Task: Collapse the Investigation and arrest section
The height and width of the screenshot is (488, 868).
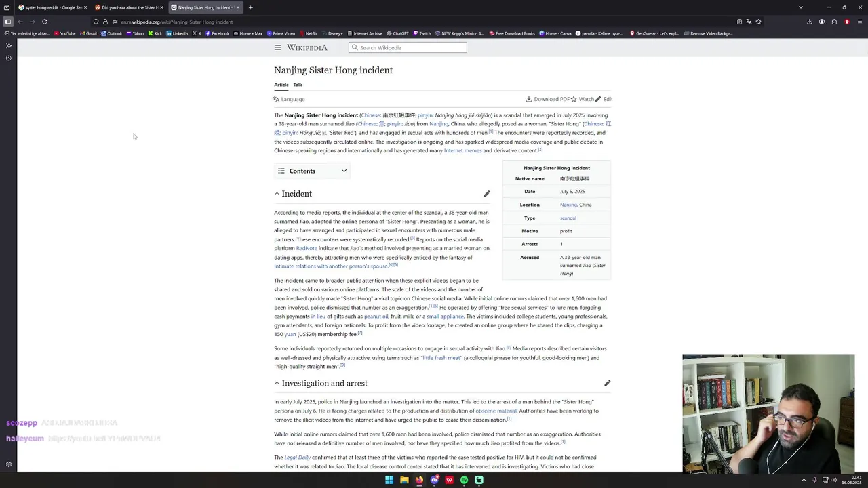Action: pos(277,383)
